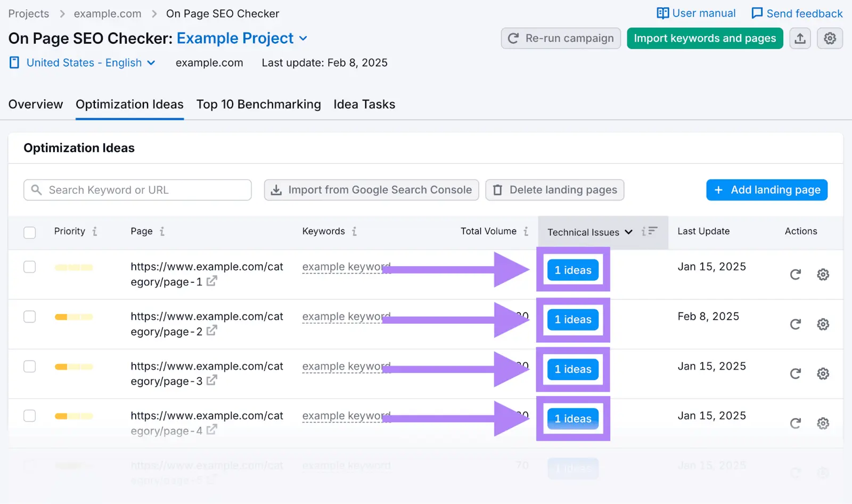Viewport: 852px width, 504px height.
Task: Open the campaign settings gear at top right
Action: point(830,38)
